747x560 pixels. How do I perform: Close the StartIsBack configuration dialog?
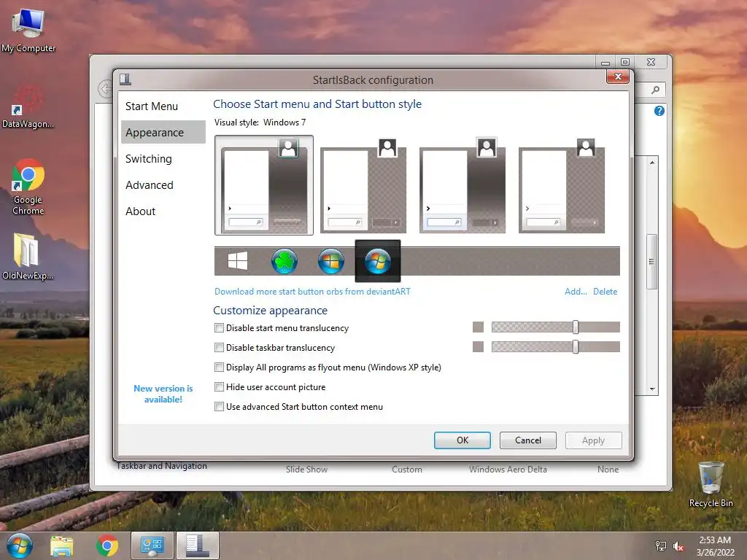[x=618, y=77]
